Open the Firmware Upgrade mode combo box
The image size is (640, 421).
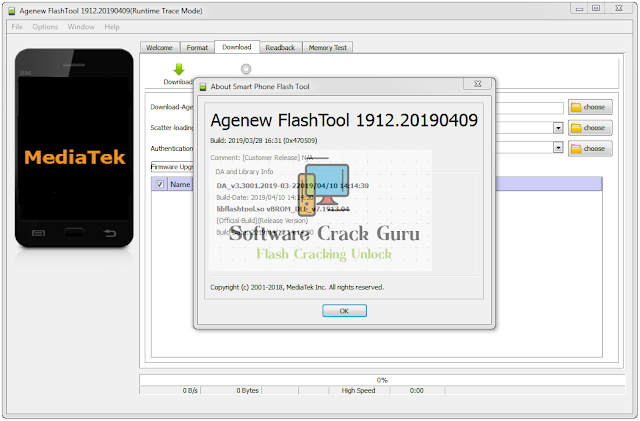(172, 167)
